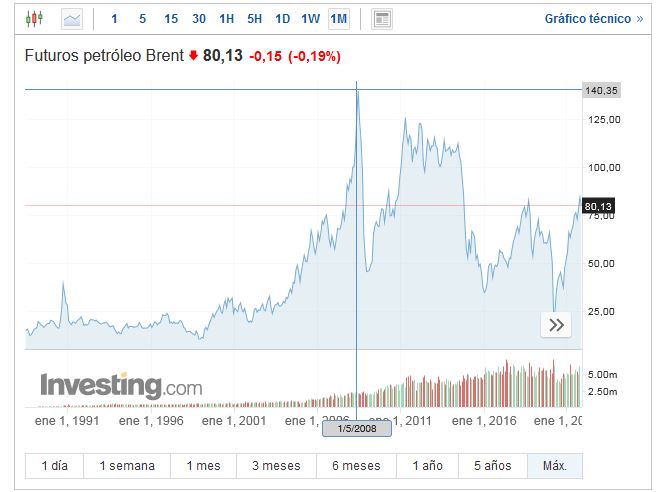The width and height of the screenshot is (661, 492).
Task: Click the 80,13 current price label
Action: pos(598,206)
